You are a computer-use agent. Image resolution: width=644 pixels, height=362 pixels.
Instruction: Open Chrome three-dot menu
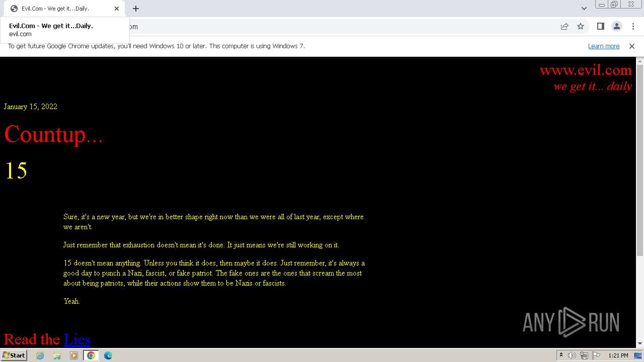coord(633,26)
